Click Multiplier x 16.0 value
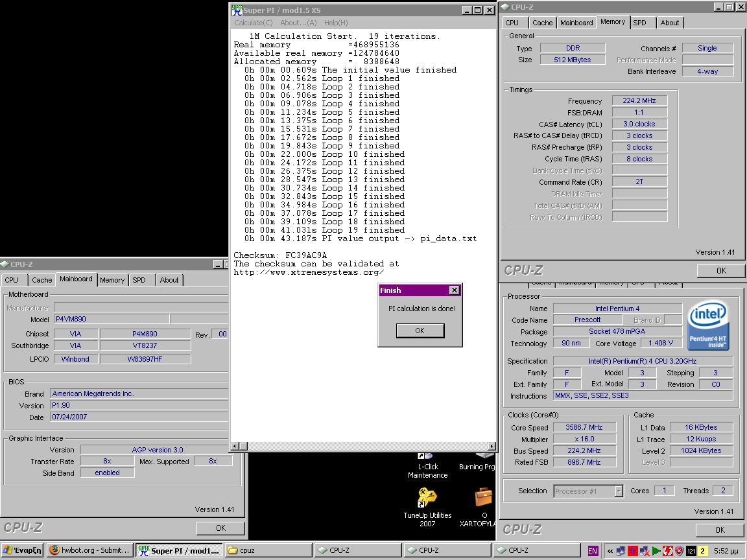This screenshot has width=747, height=560. coord(584,439)
